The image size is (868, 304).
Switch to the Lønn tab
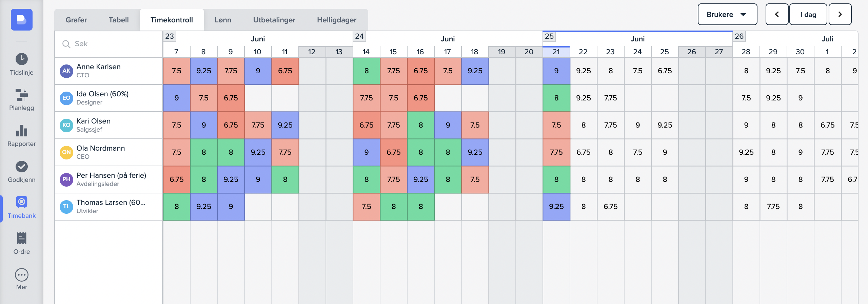223,20
